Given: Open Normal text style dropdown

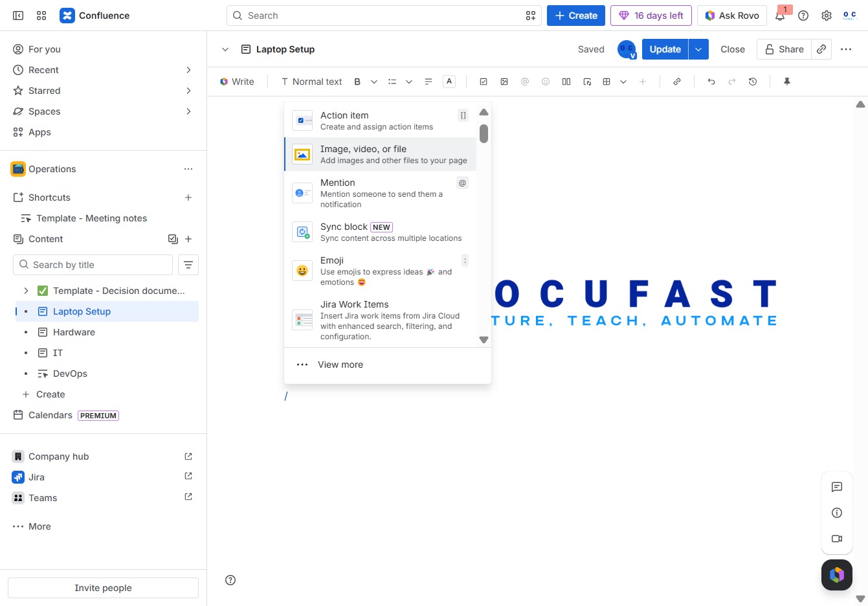Looking at the screenshot, I should (312, 82).
